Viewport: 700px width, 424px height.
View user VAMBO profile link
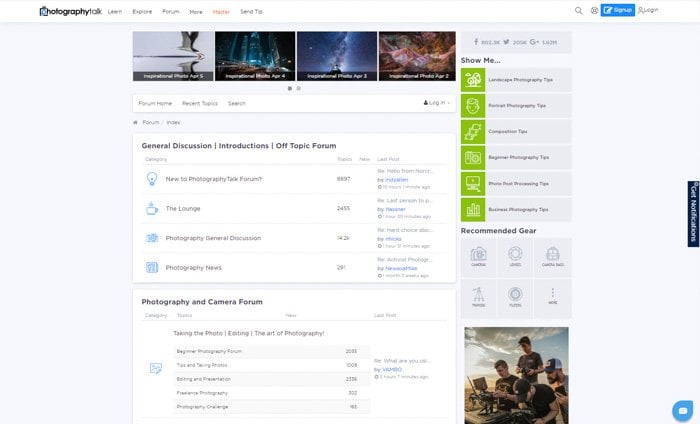[392, 370]
